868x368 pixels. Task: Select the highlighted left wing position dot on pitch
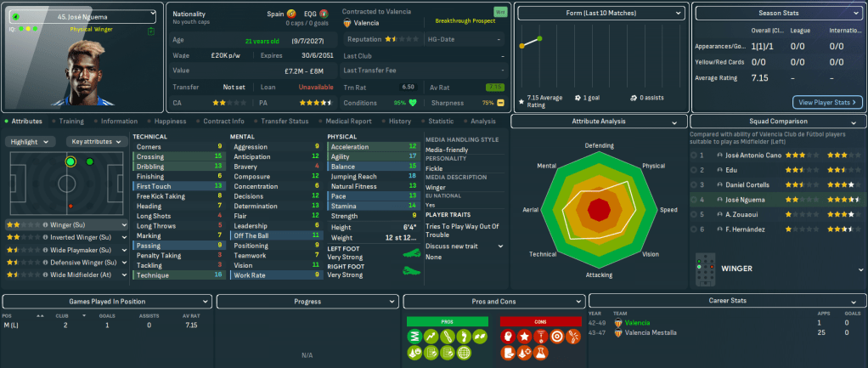[70, 161]
